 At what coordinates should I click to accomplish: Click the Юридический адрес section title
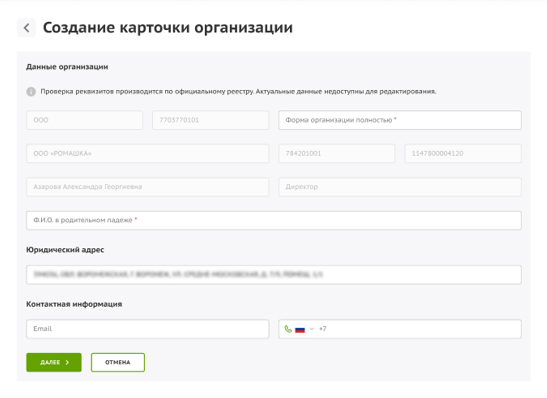coord(65,250)
